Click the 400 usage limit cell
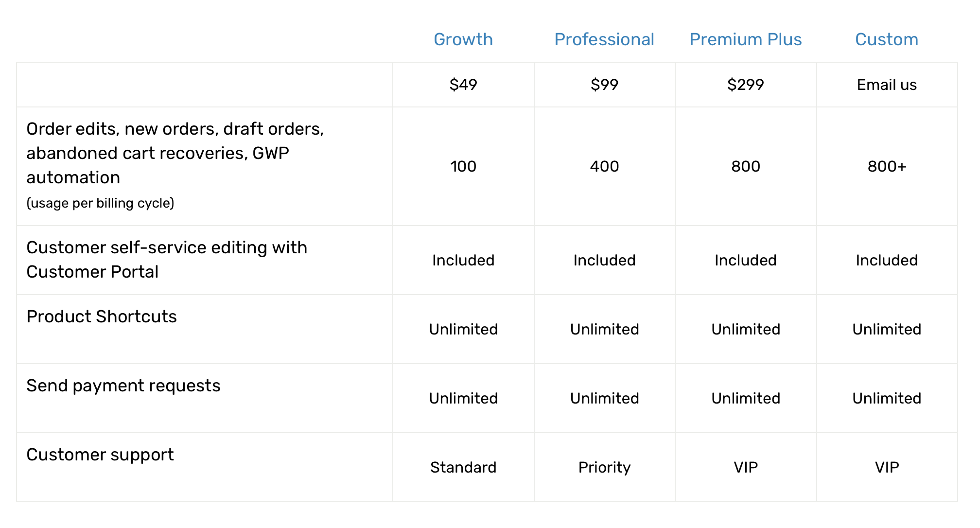The width and height of the screenshot is (980, 528). tap(604, 166)
